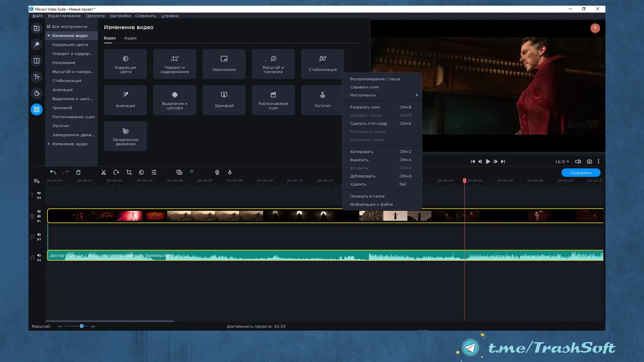The height and width of the screenshot is (362, 644).
Task: Open the Хромакей tool tile
Action: pos(224,100)
